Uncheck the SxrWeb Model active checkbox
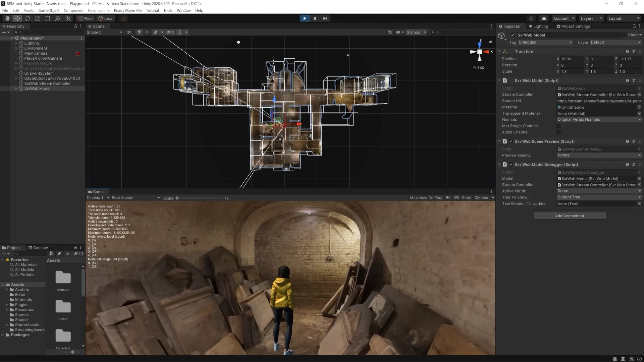 [x=513, y=35]
